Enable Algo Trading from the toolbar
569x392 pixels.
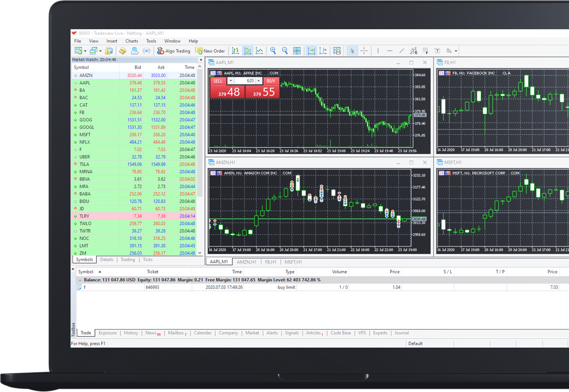(174, 51)
